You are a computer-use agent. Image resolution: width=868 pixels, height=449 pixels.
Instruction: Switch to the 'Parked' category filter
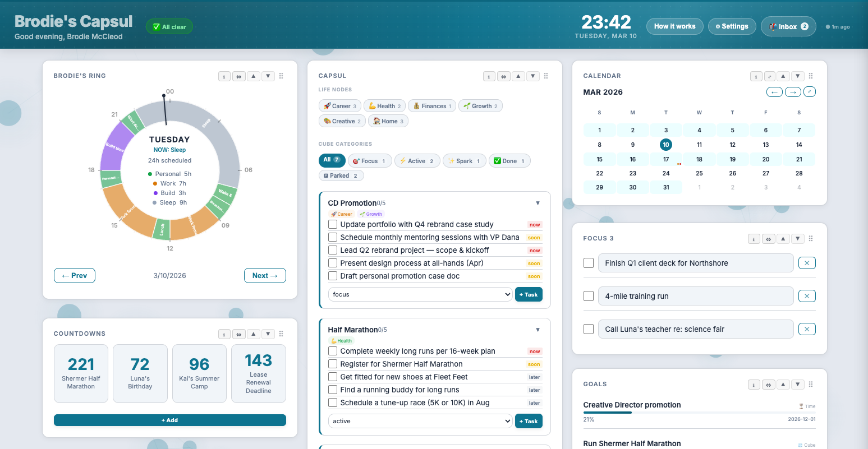tap(341, 175)
